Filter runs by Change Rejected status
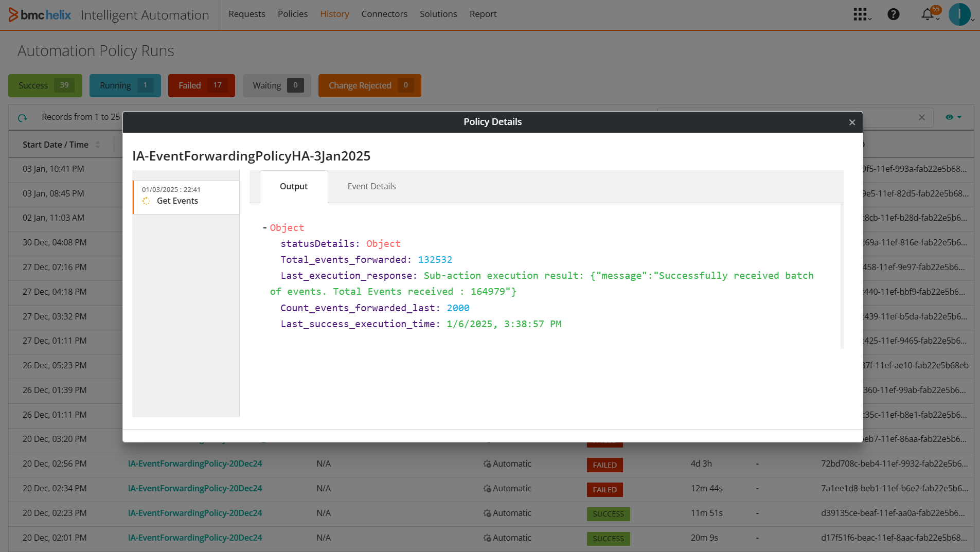This screenshot has height=552, width=980. (370, 85)
